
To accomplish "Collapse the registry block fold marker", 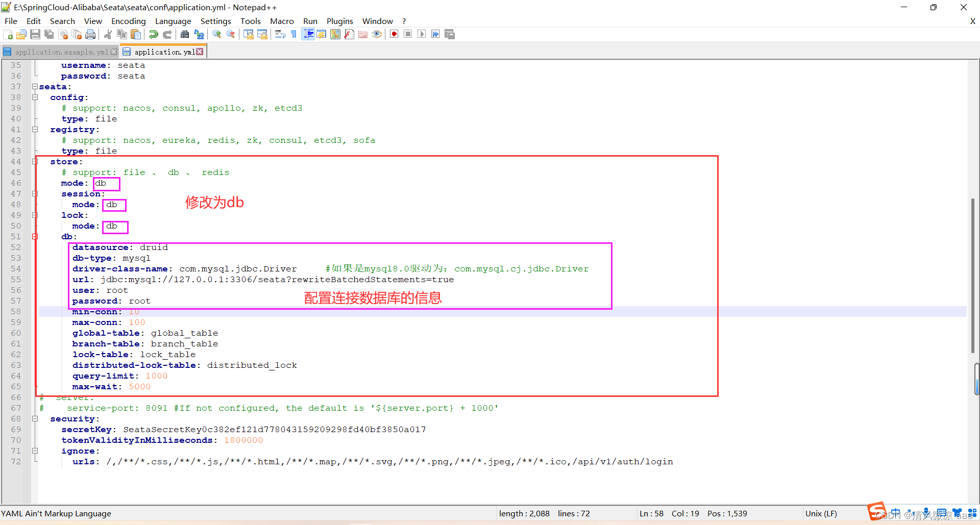I will tap(35, 130).
